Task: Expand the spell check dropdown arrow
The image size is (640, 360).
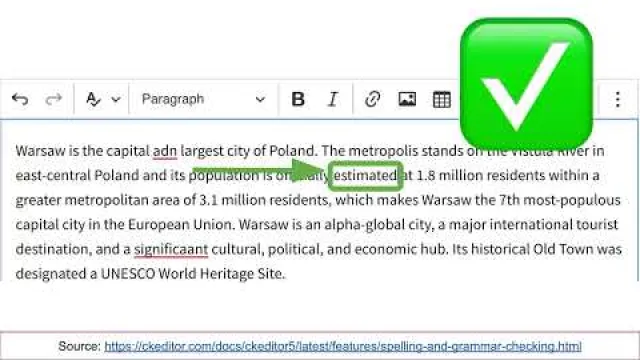Action: 116,99
